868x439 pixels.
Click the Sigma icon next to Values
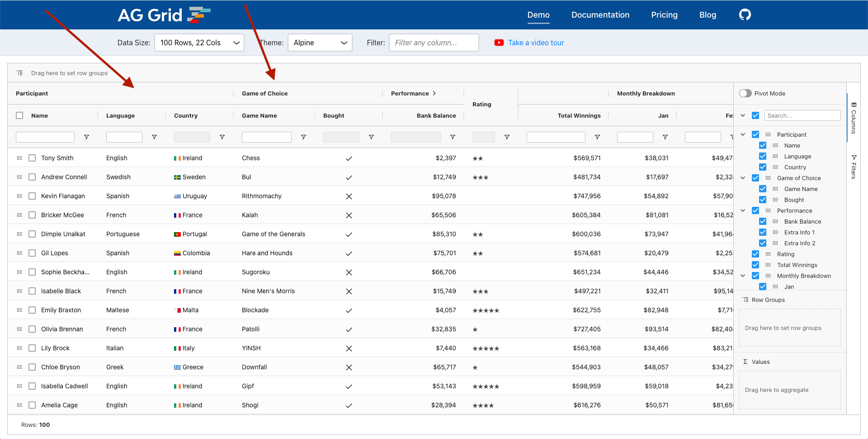click(x=745, y=362)
